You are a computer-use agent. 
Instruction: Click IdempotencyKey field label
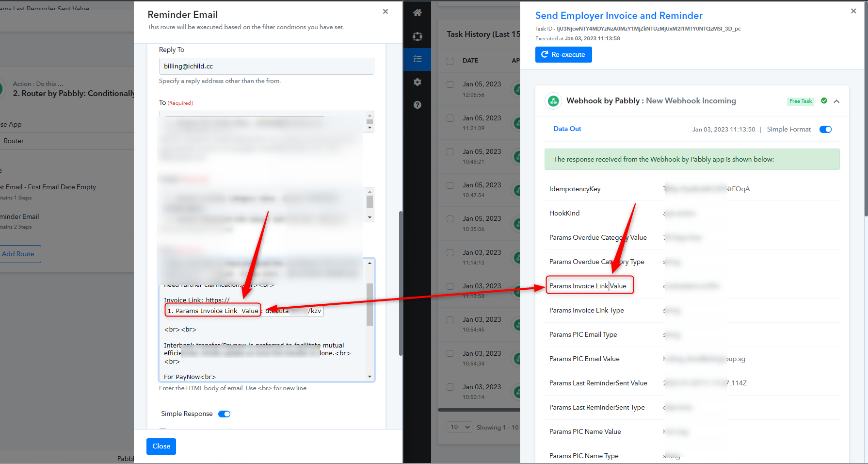pos(575,189)
